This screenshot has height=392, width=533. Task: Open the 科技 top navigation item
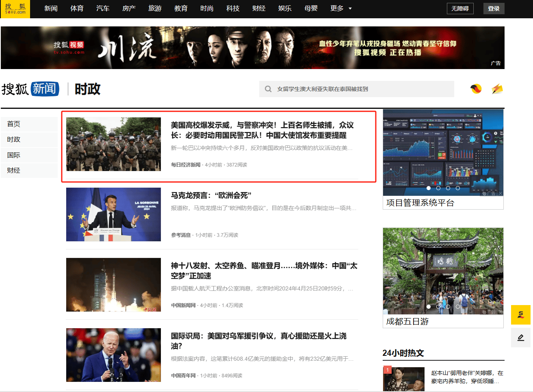pos(233,9)
